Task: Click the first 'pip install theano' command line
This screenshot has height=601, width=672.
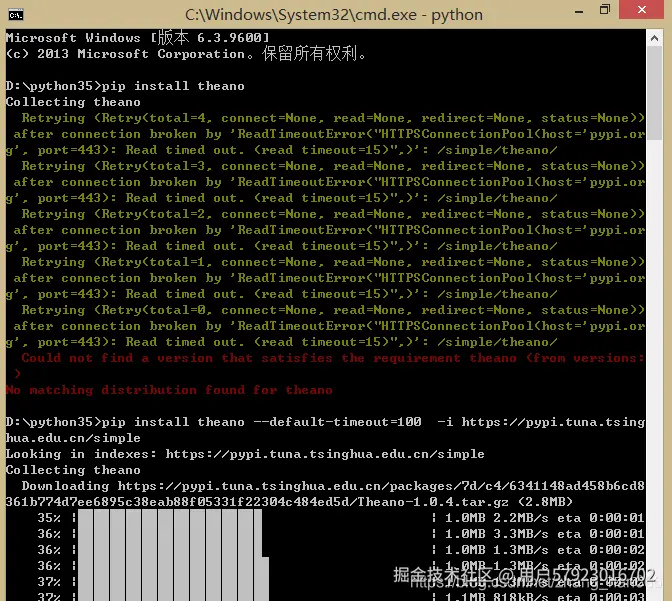Action: click(125, 86)
